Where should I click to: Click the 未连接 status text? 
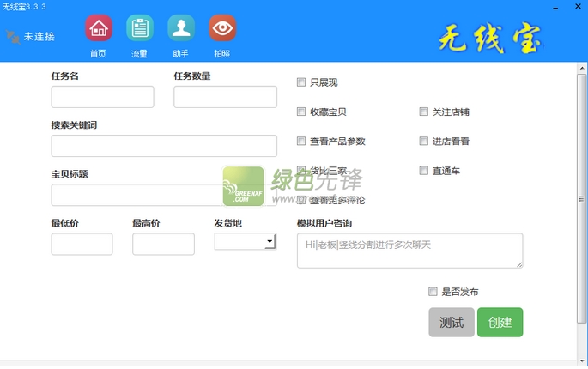(39, 37)
